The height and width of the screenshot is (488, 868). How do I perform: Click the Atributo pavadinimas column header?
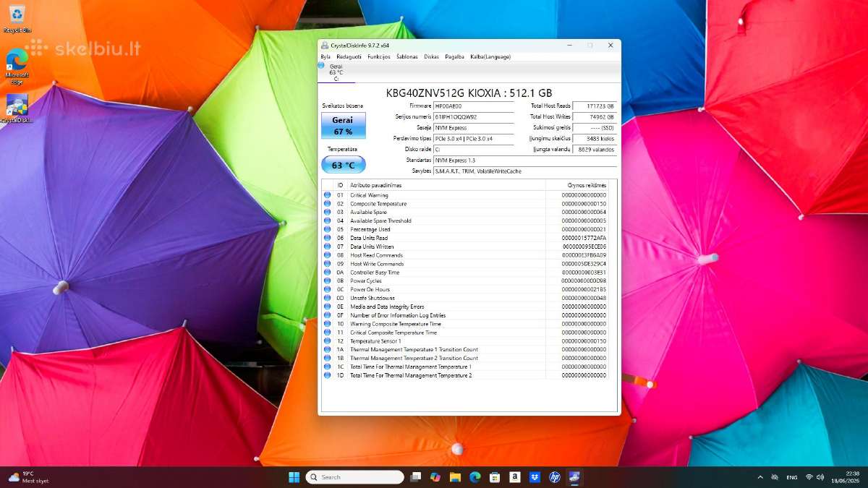pyautogui.click(x=447, y=185)
